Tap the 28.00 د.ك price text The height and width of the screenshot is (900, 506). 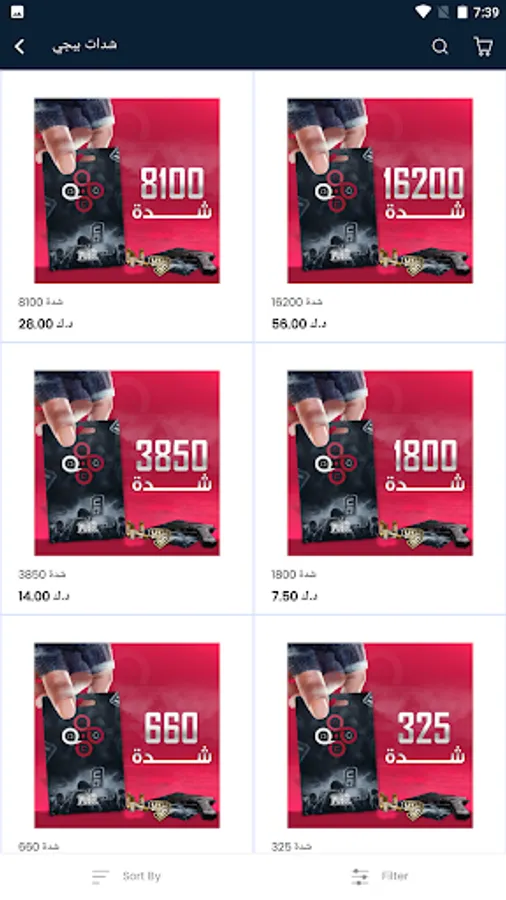[x=45, y=324]
